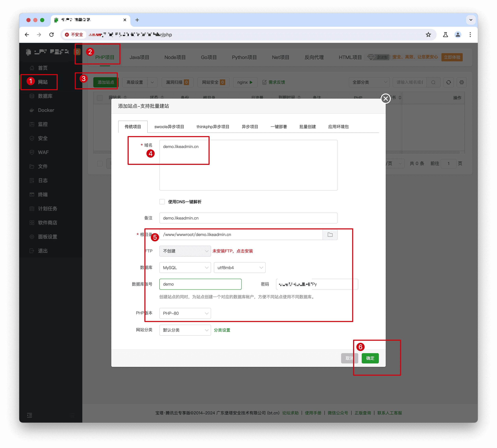Open Docker in the sidebar
Viewport: 497px width, 448px height.
(46, 110)
